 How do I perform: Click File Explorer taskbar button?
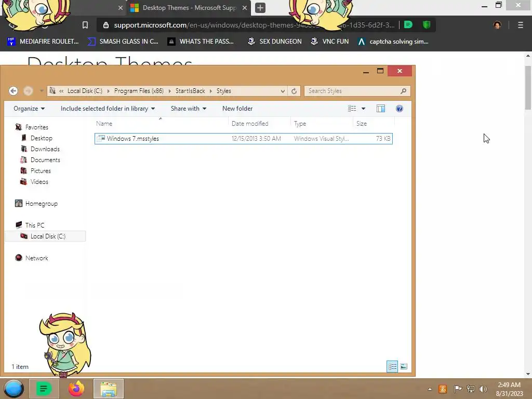click(x=109, y=389)
